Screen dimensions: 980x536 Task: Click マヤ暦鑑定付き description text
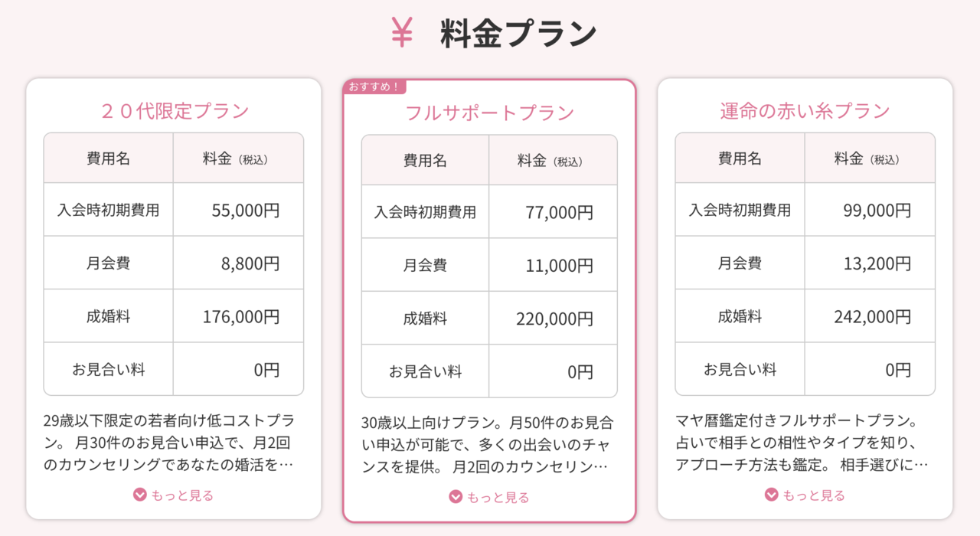(x=802, y=443)
